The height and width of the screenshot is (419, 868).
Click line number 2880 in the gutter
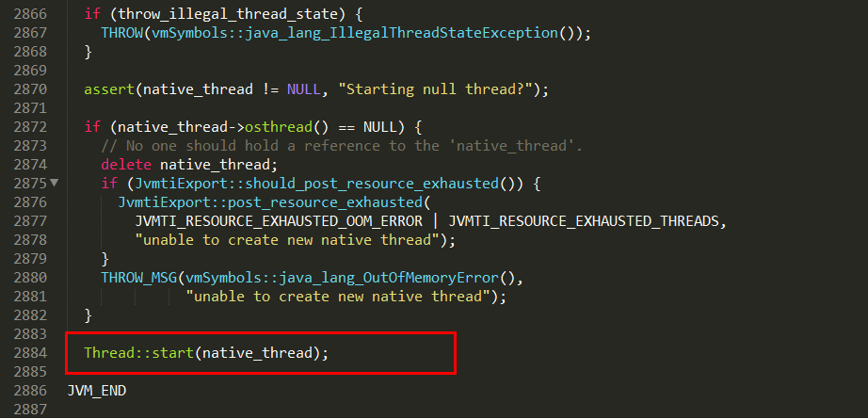coord(30,278)
